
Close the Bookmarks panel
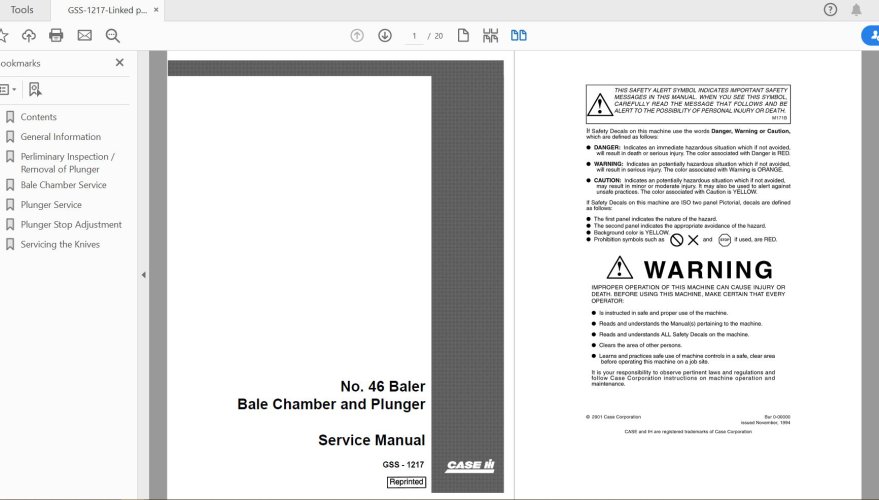[x=120, y=62]
